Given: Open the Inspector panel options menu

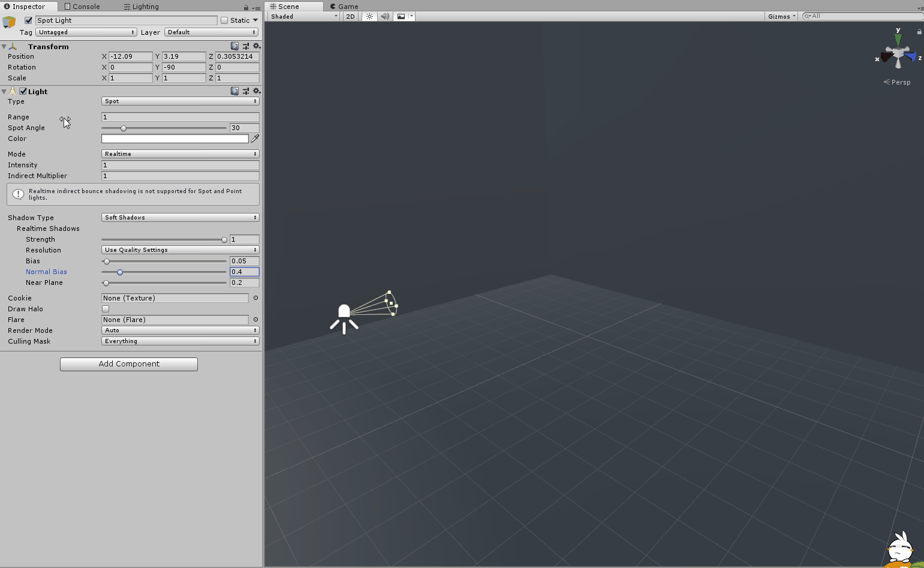Looking at the screenshot, I should [257, 8].
